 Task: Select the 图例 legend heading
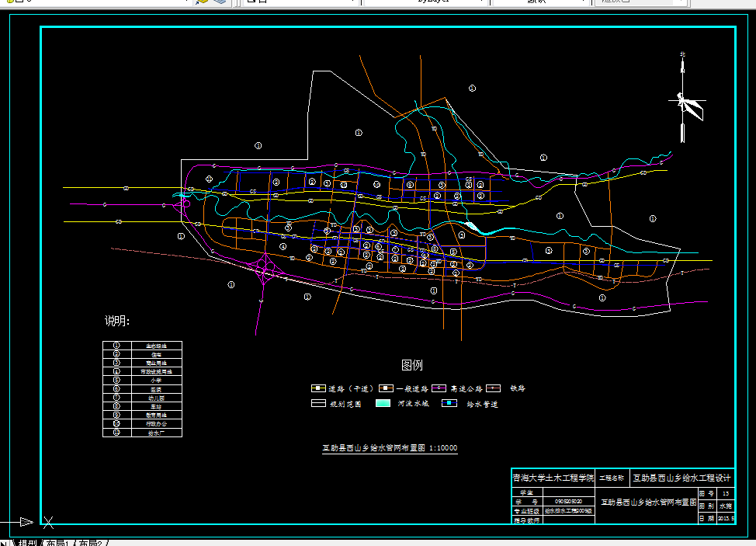click(411, 365)
